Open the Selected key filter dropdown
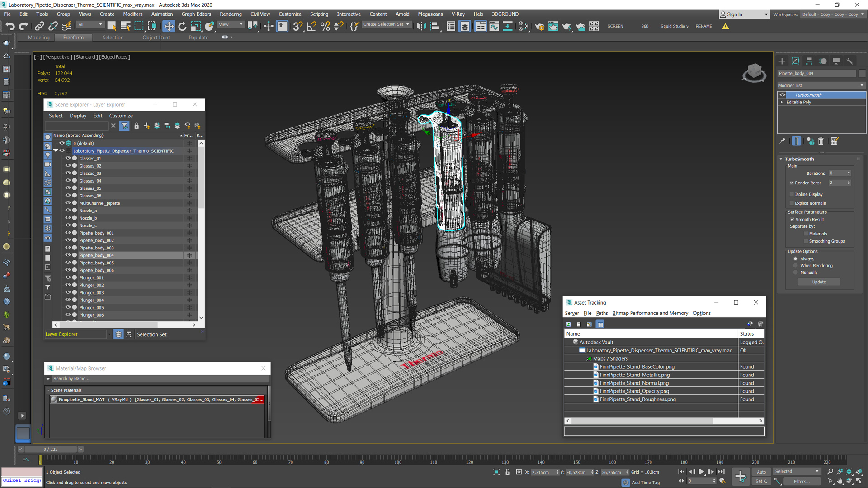868x488 pixels. pos(797,472)
